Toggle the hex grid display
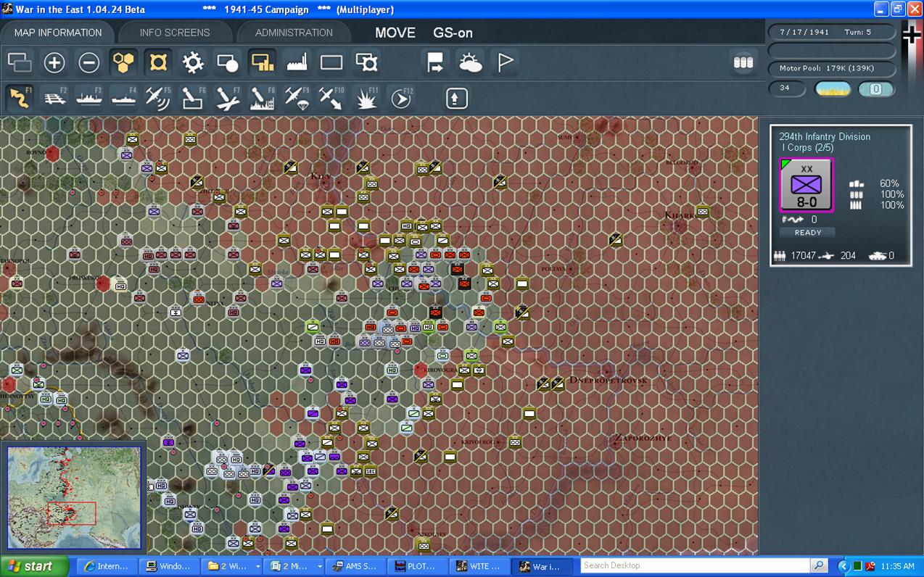The height and width of the screenshot is (577, 924). tap(124, 63)
